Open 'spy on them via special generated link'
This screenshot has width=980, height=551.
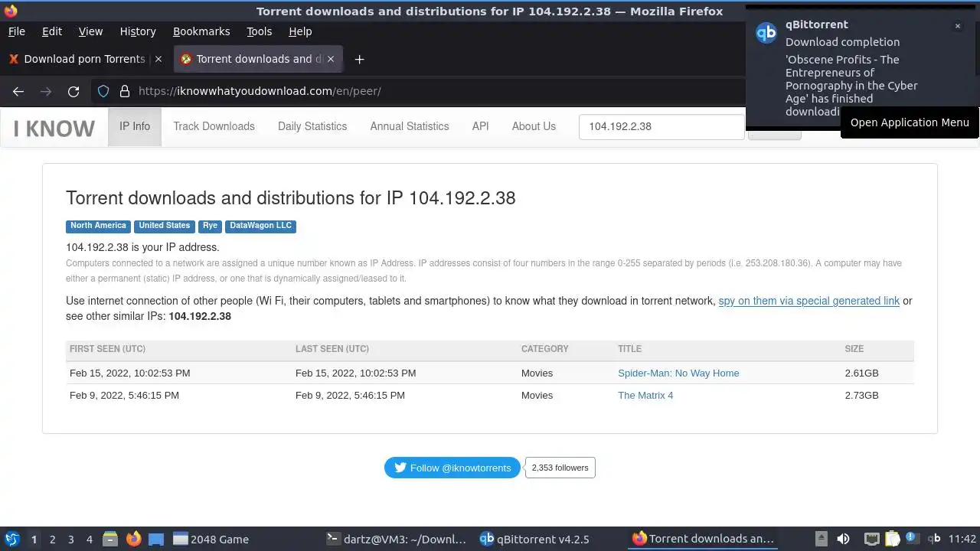click(x=808, y=301)
